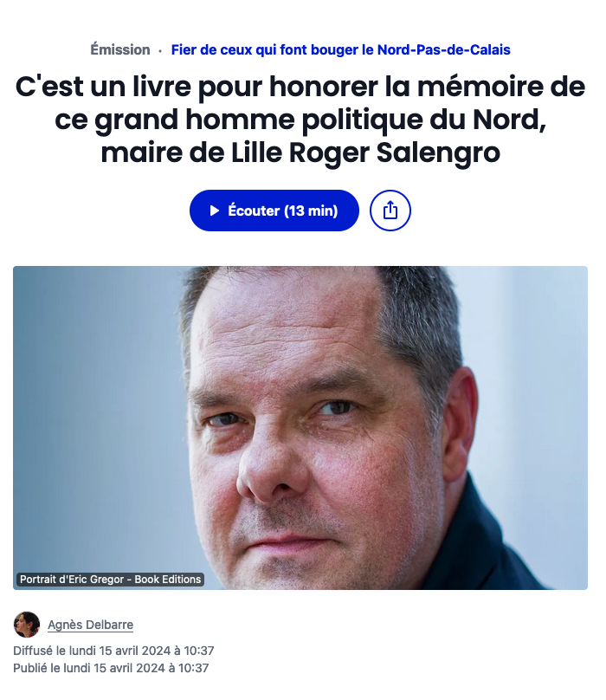The height and width of the screenshot is (700, 606).
Task: Click the dot separator after Émission
Action: click(160, 51)
